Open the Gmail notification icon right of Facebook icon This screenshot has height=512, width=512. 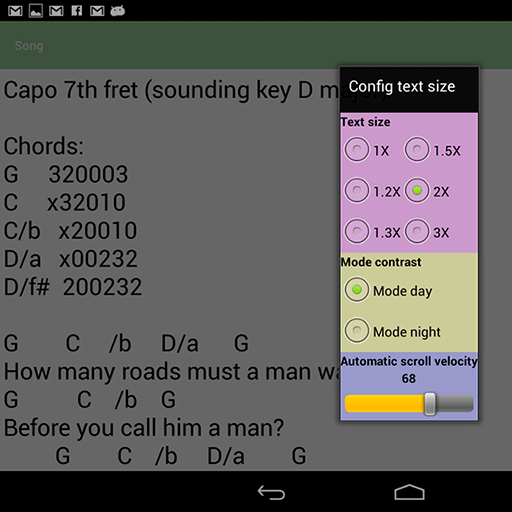(x=97, y=11)
